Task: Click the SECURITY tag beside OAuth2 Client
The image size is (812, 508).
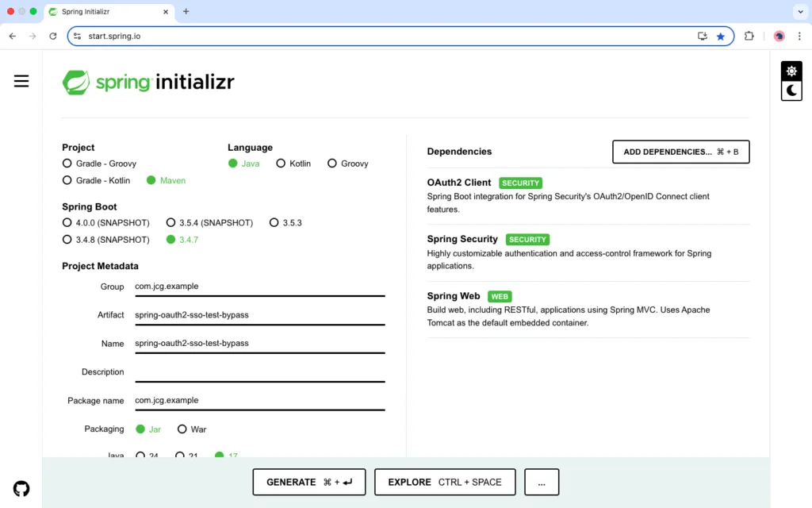Action: point(520,183)
